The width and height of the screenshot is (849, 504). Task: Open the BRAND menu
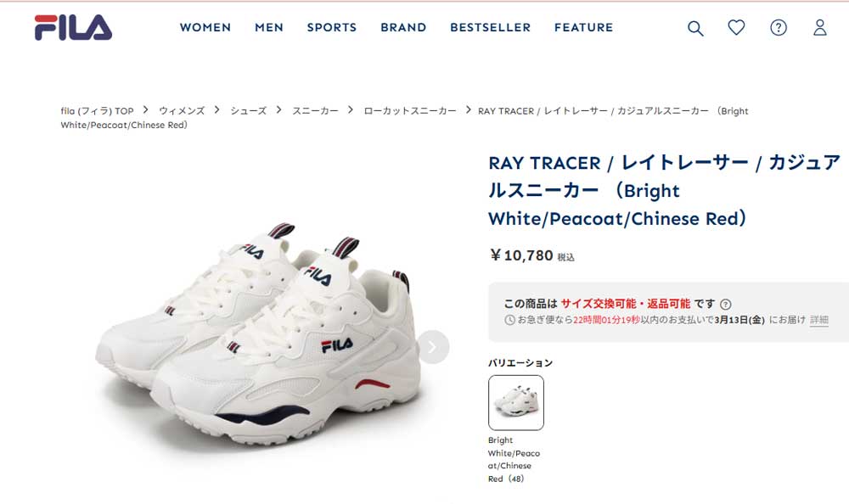[403, 28]
